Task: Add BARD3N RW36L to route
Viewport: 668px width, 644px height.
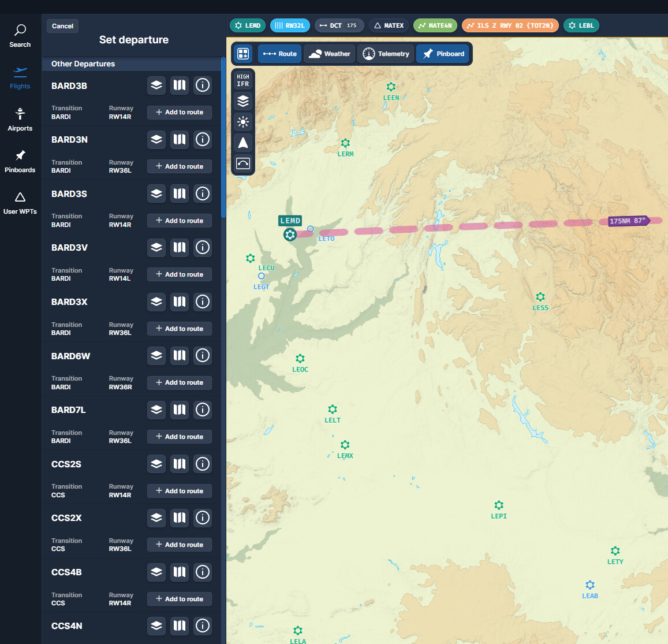Action: [x=180, y=166]
